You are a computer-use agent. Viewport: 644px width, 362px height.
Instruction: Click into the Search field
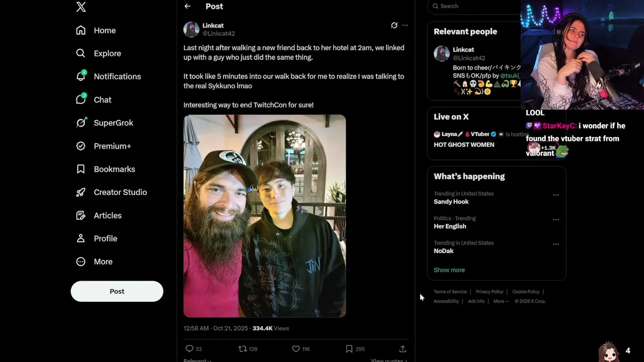pos(473,6)
